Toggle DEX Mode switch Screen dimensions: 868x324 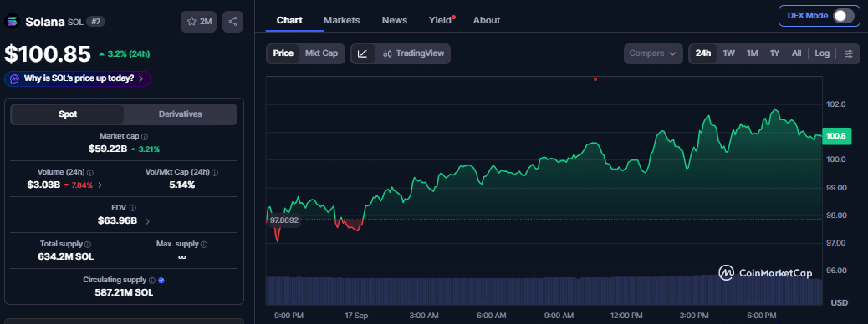(844, 16)
